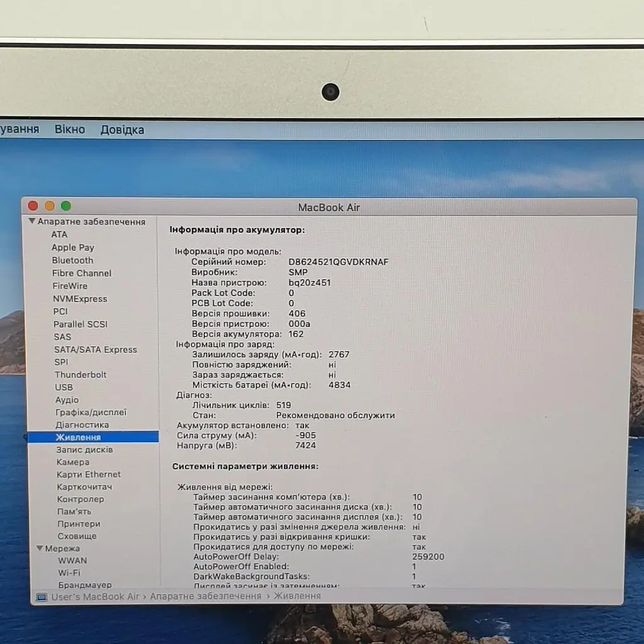644x644 pixels.
Task: Select Діагностика in the sidebar
Action: tap(82, 425)
